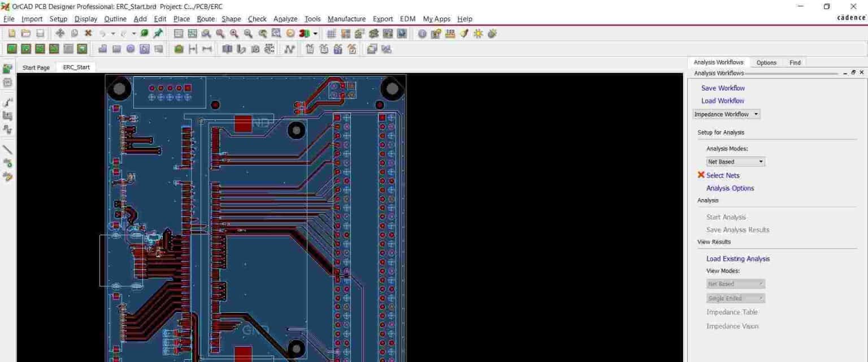Screen dimensions: 868x362
Task: Click the Load Workflow link
Action: pos(722,100)
